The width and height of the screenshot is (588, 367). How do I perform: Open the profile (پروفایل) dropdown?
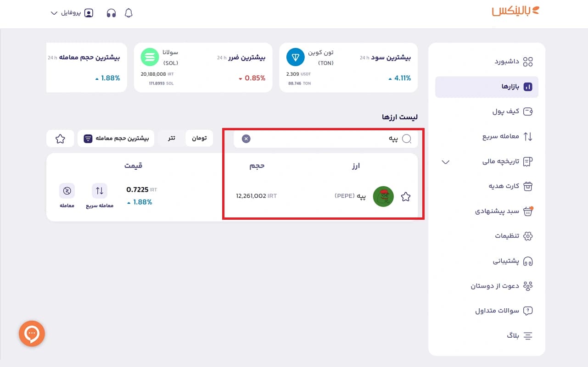point(72,13)
